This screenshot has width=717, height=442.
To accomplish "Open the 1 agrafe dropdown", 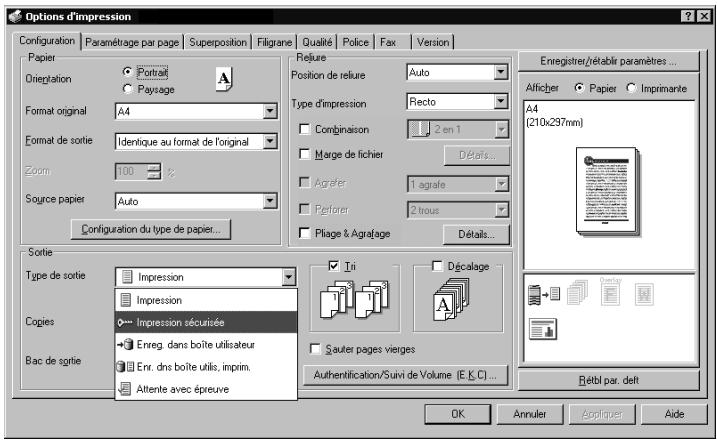I will pos(502,184).
